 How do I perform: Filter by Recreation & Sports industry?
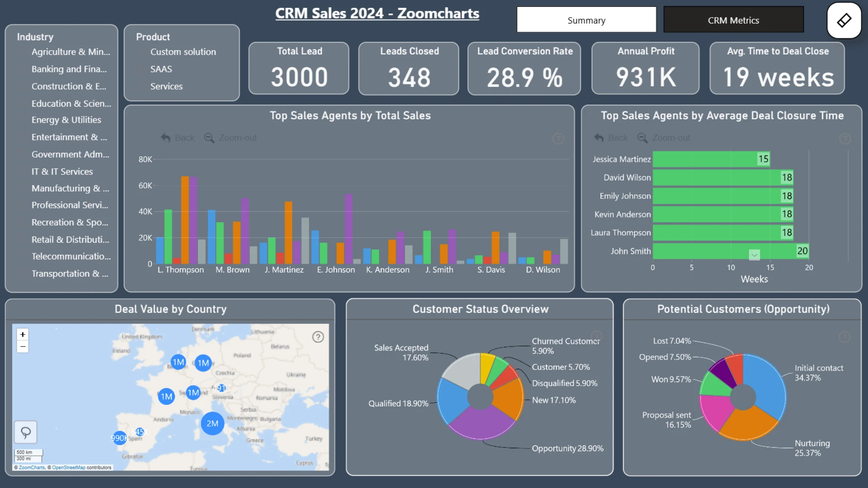[70, 222]
